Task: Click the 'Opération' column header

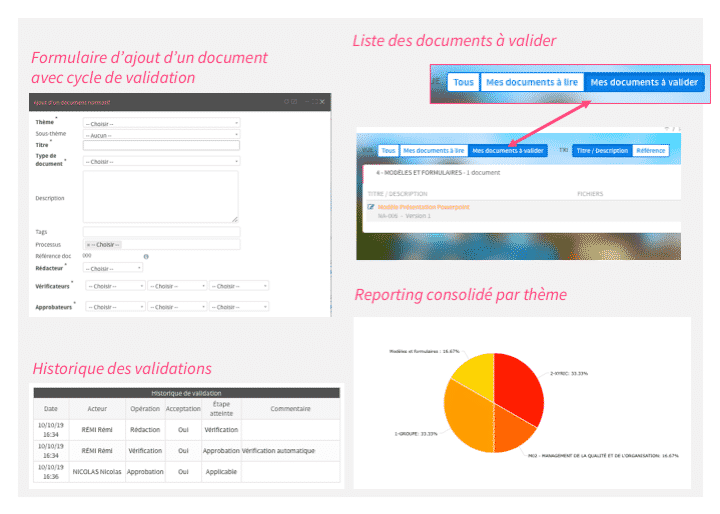Action: (145, 409)
